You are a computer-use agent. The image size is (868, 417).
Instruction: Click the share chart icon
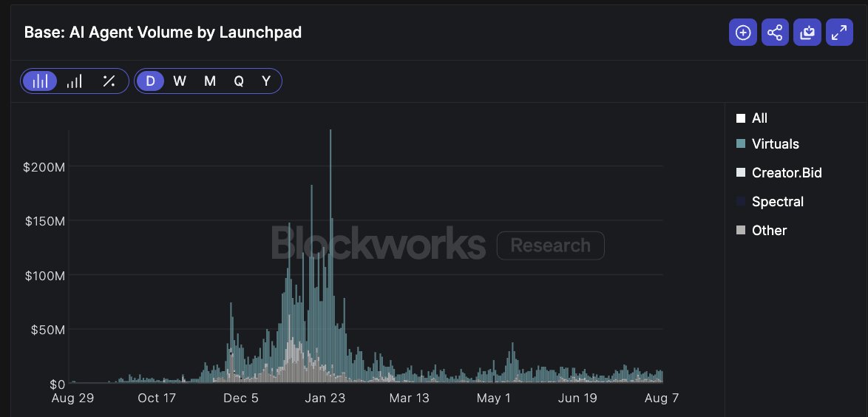[775, 33]
